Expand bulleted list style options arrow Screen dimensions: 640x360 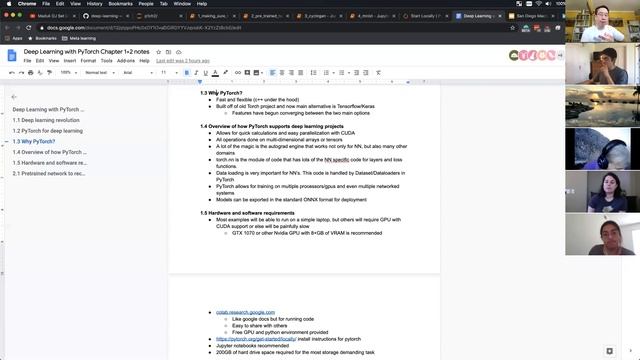[x=349, y=73]
